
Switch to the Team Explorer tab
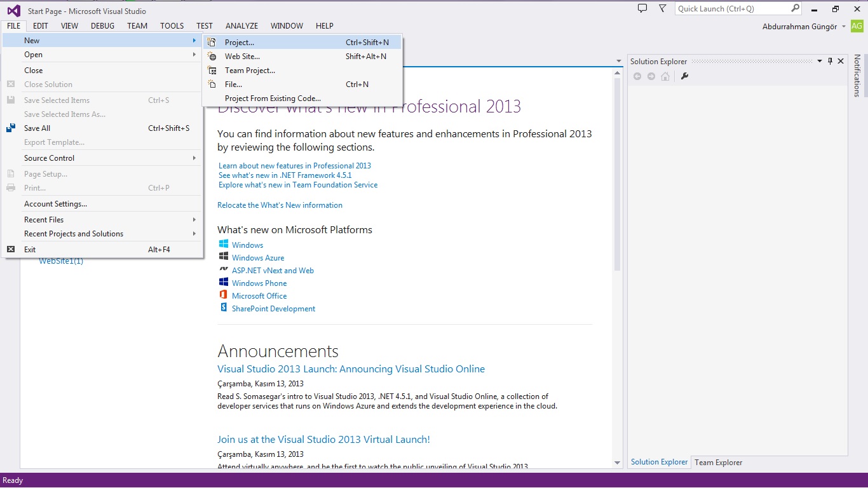718,463
